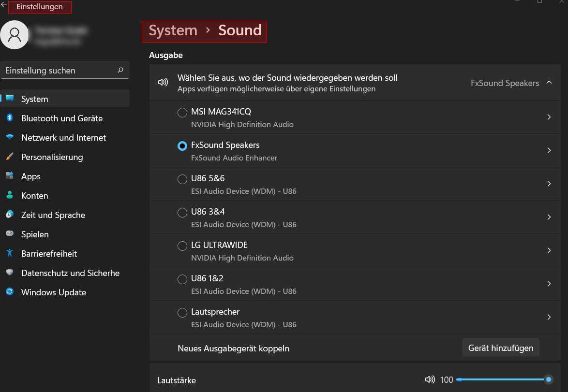Click the Lautstärke volume slider handle
This screenshot has width=568, height=392.
point(549,380)
